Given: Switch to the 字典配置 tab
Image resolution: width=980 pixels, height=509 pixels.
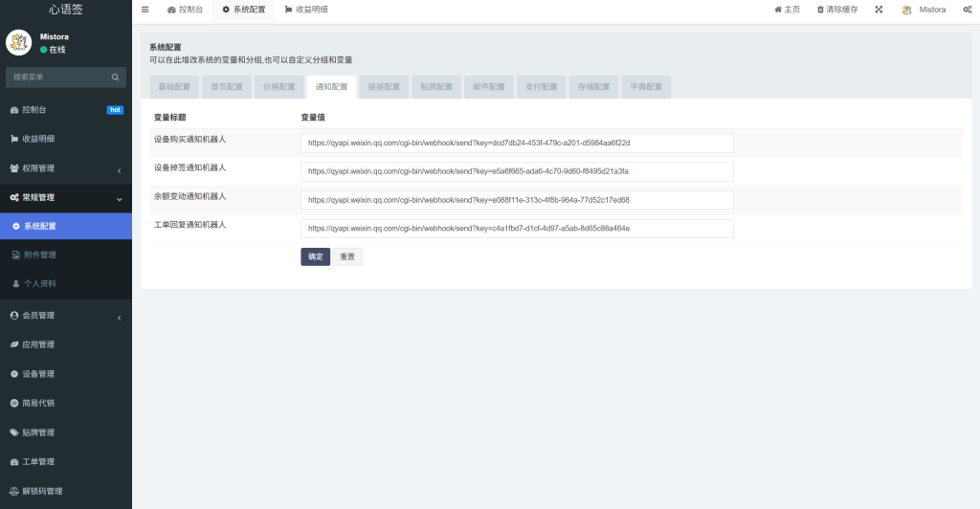Looking at the screenshot, I should (x=647, y=87).
